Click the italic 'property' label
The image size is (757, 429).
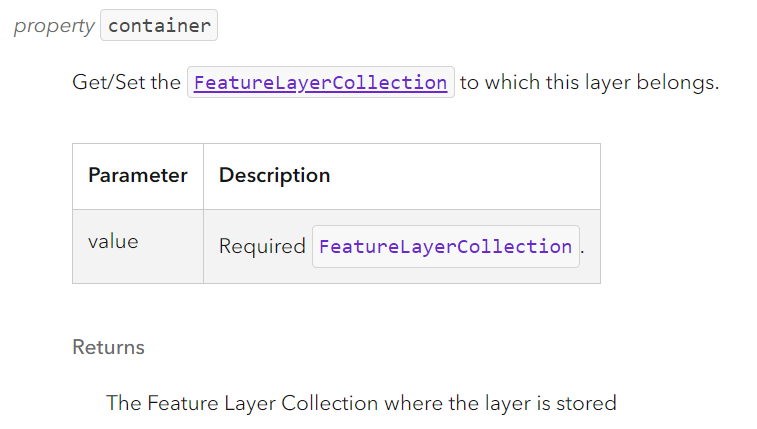coord(54,26)
